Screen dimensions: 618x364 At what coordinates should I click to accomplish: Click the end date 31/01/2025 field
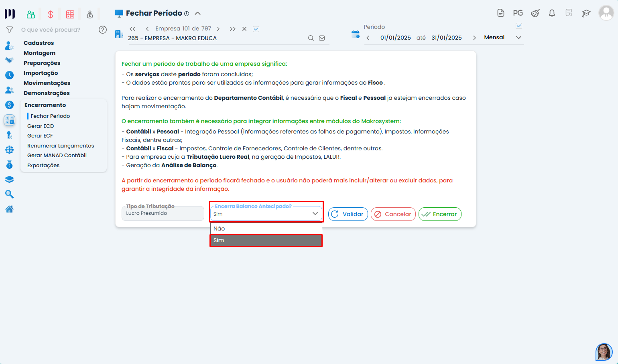pyautogui.click(x=447, y=38)
